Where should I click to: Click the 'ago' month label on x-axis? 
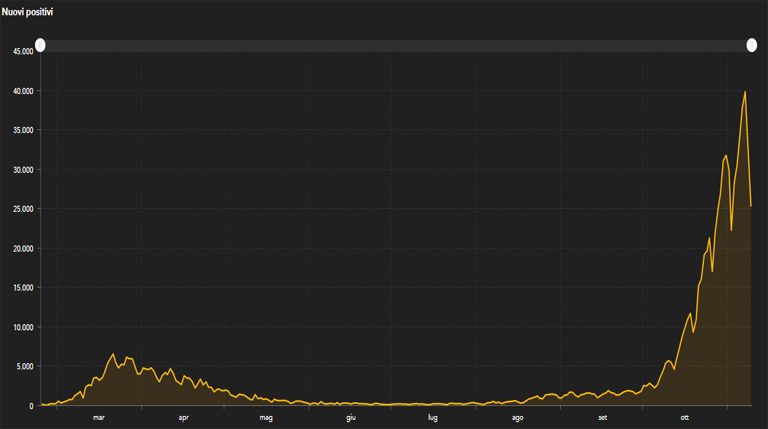[x=517, y=418]
